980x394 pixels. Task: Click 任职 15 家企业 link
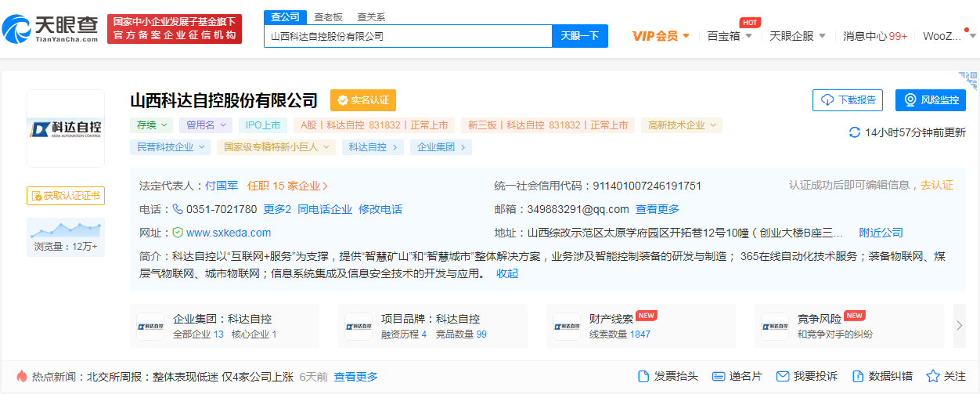point(287,186)
